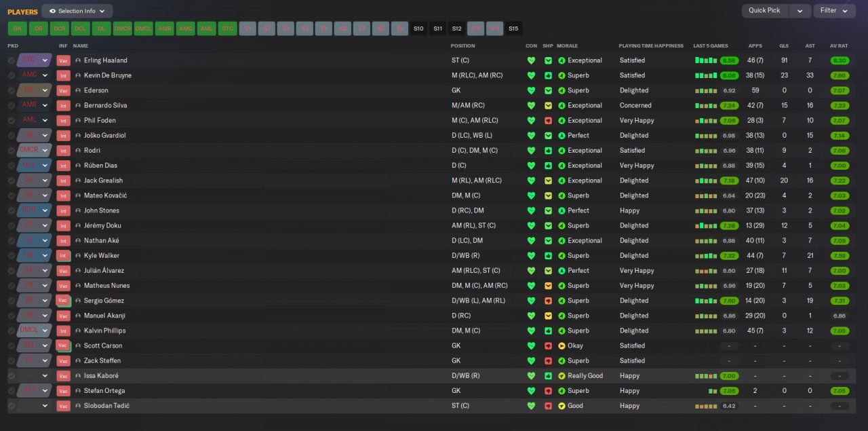This screenshot has width=868, height=431.
Task: Click the Int status icon beside Kevin De Bruyne
Action: [63, 75]
